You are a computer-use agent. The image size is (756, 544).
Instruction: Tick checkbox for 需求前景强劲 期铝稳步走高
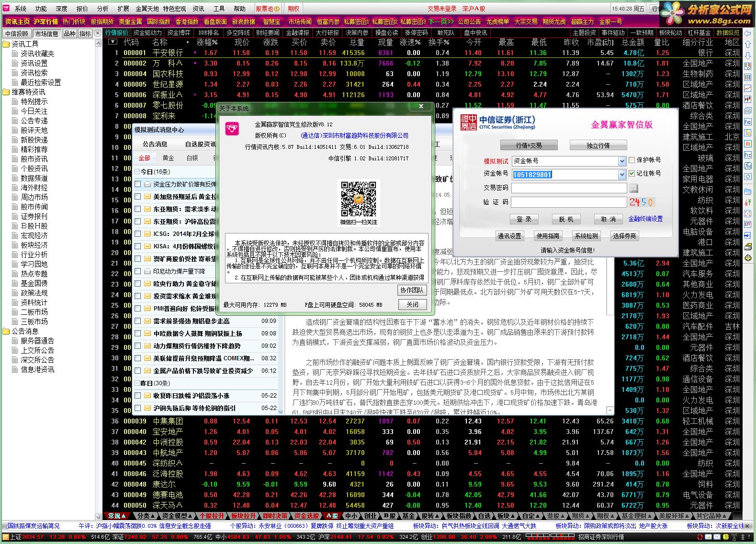[x=138, y=321]
